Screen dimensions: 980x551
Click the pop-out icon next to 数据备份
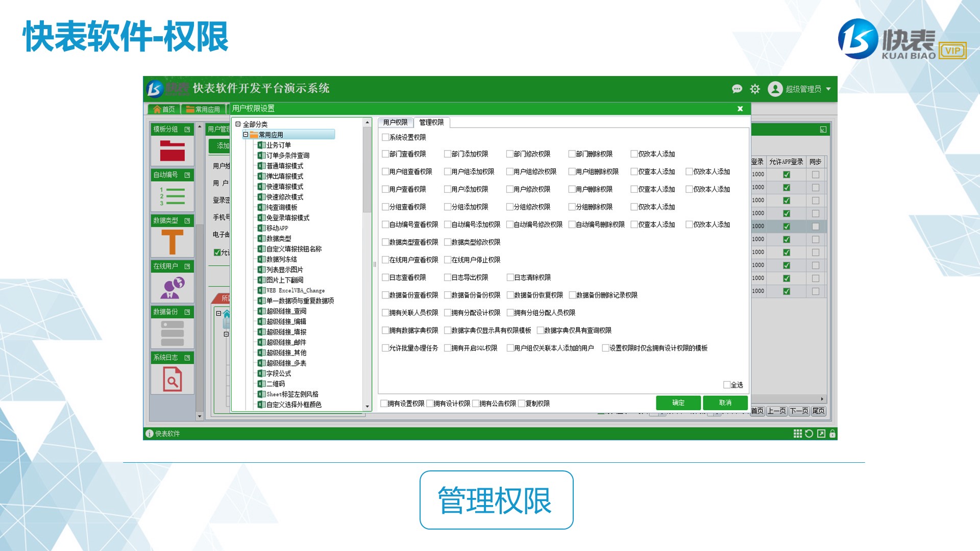(187, 312)
